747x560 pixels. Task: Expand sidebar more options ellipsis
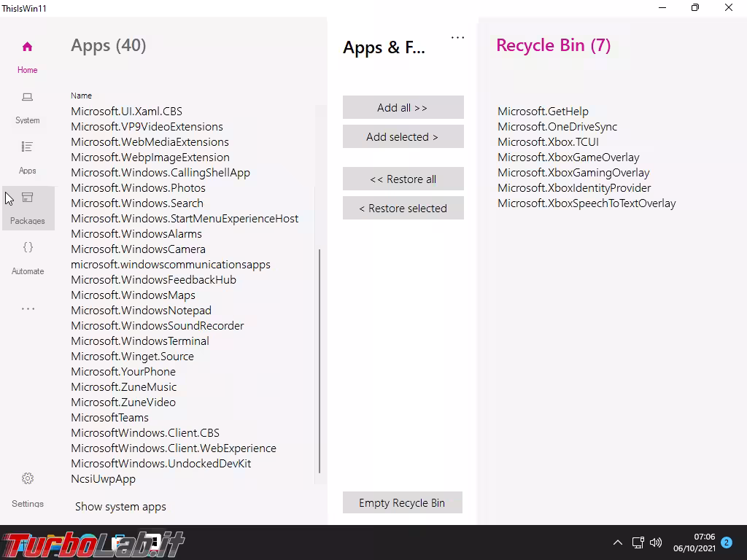coord(28,309)
